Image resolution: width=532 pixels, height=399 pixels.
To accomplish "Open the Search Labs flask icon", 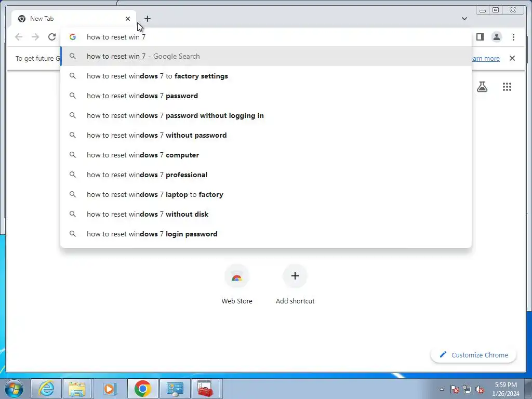I will click(482, 87).
